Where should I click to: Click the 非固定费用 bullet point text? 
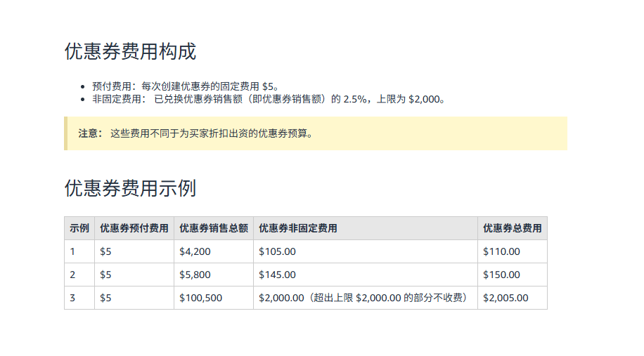268,99
